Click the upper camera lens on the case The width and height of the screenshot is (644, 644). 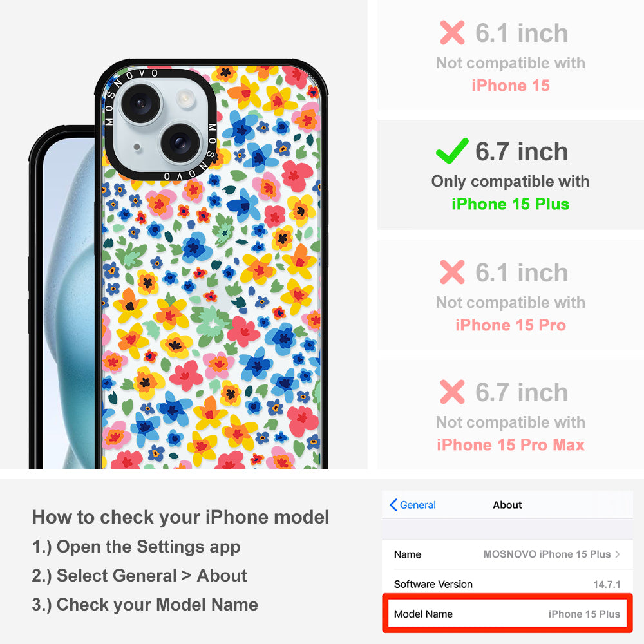pos(140,103)
